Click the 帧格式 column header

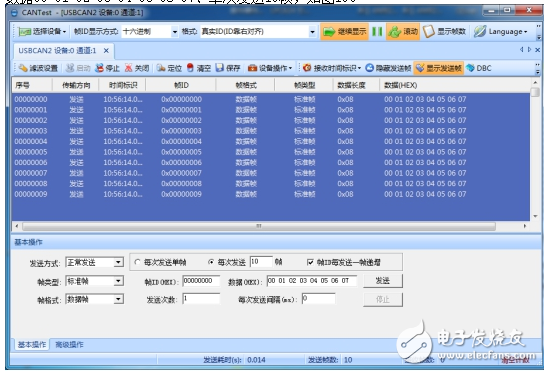[246, 85]
